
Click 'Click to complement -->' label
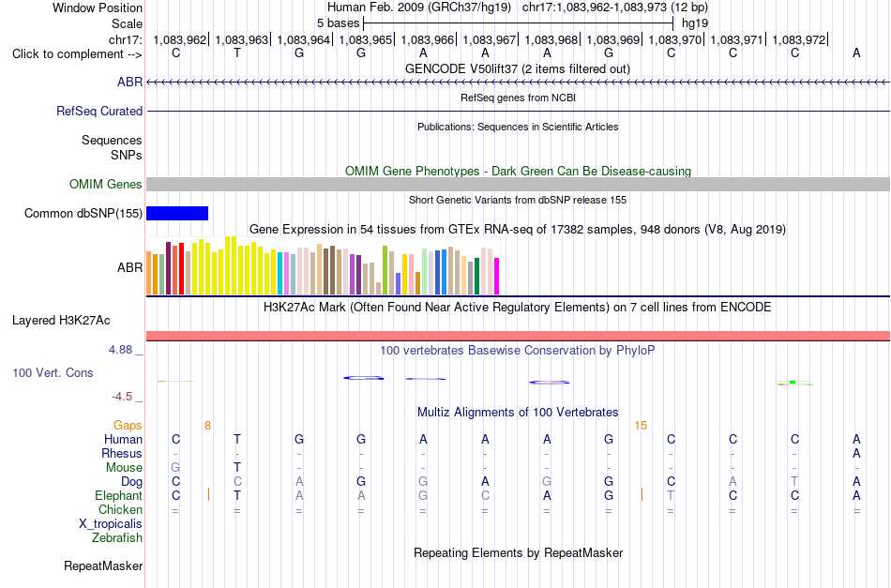point(77,54)
